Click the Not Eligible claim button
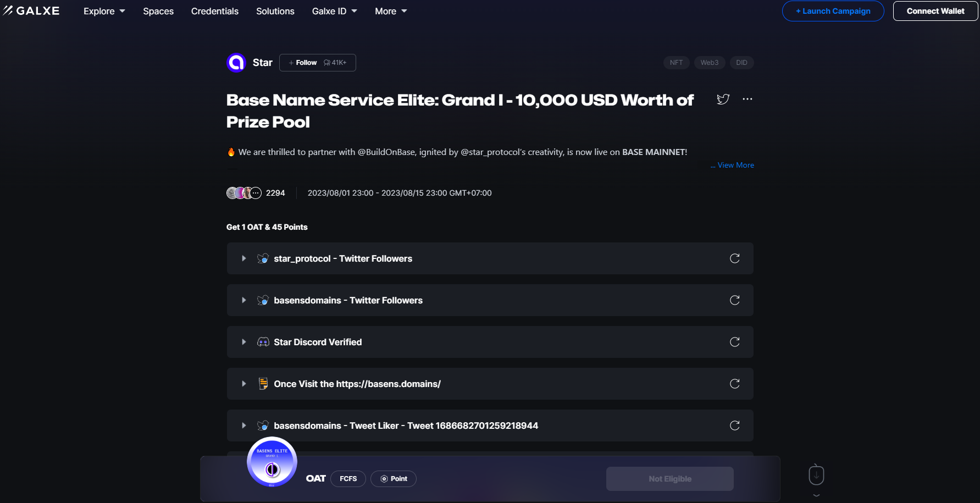This screenshot has width=980, height=503. [x=670, y=479]
